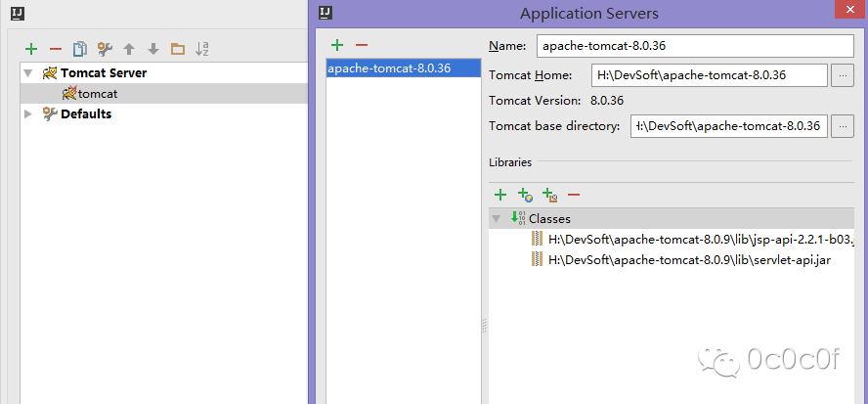Add library from Maven or specify URL icon
This screenshot has width=868, height=404.
[x=525, y=195]
